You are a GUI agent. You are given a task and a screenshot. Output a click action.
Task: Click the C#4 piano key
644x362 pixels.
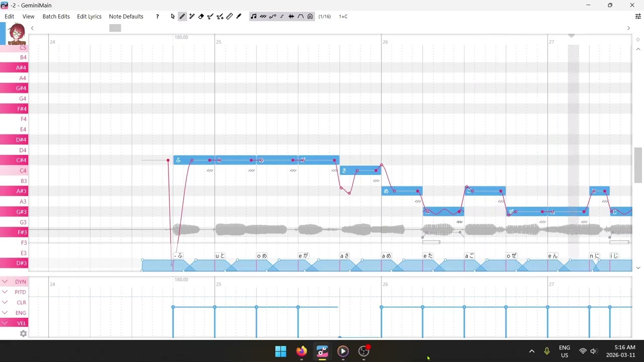14,160
